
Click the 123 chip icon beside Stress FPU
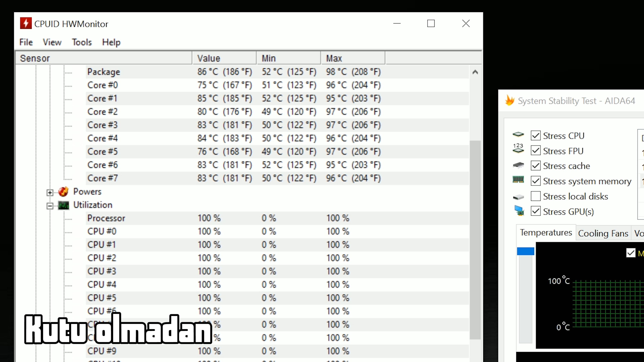click(518, 148)
